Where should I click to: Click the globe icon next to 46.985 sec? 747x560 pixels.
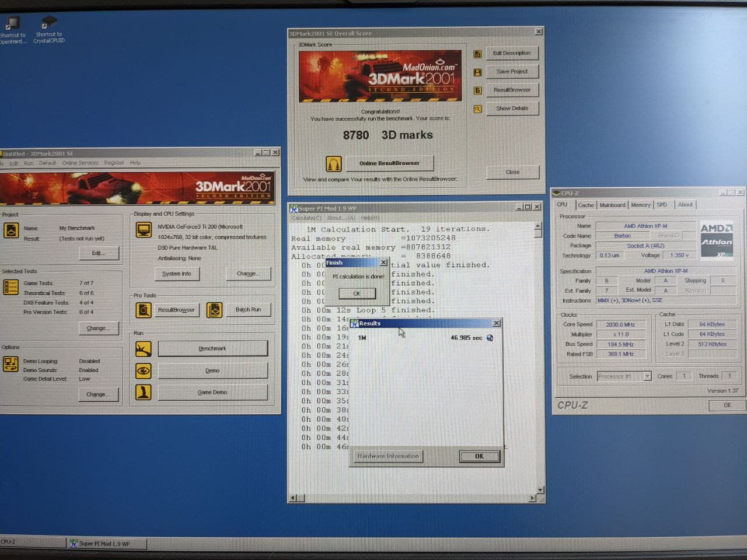[x=490, y=338]
